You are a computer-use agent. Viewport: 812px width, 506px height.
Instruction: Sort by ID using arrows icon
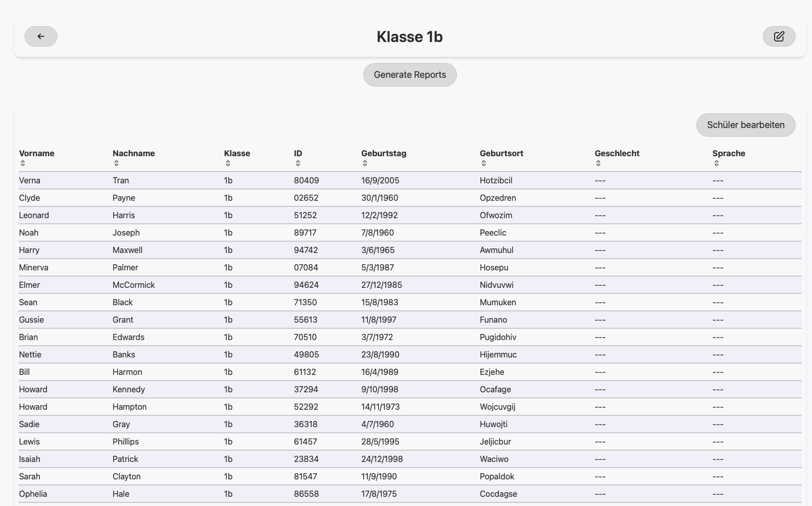pyautogui.click(x=298, y=163)
